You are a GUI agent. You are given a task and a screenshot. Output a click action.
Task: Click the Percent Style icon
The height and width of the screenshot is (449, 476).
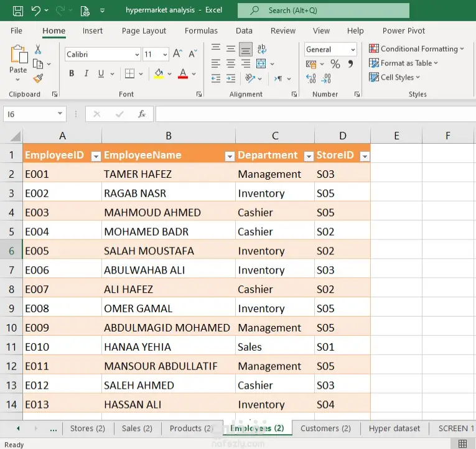(335, 63)
